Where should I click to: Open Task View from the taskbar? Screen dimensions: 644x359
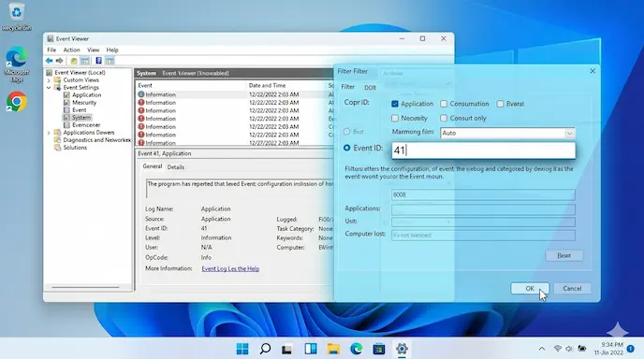286,349
